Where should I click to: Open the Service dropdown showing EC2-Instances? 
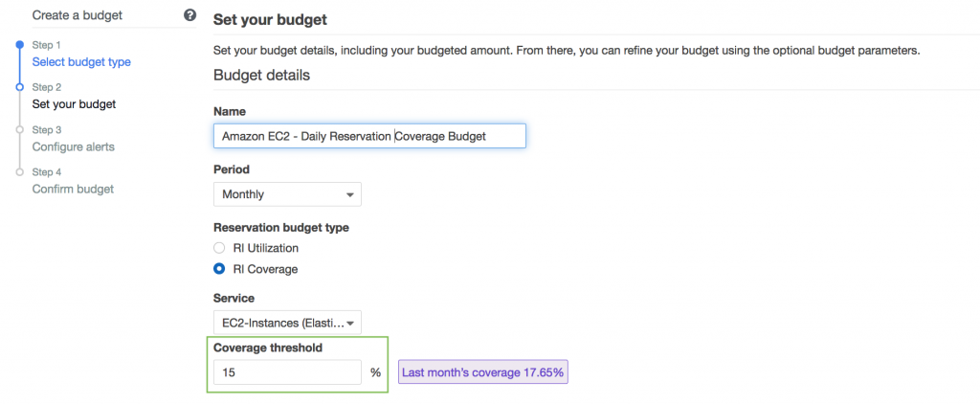(x=287, y=324)
